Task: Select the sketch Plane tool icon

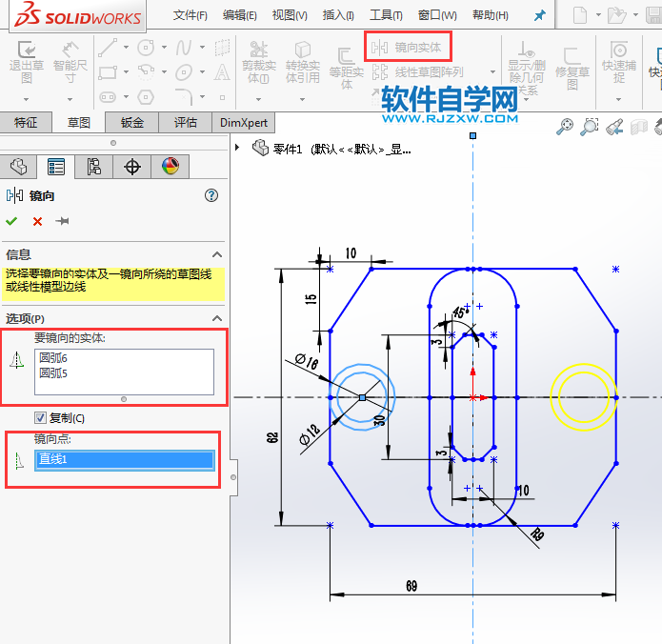Action: click(222, 48)
